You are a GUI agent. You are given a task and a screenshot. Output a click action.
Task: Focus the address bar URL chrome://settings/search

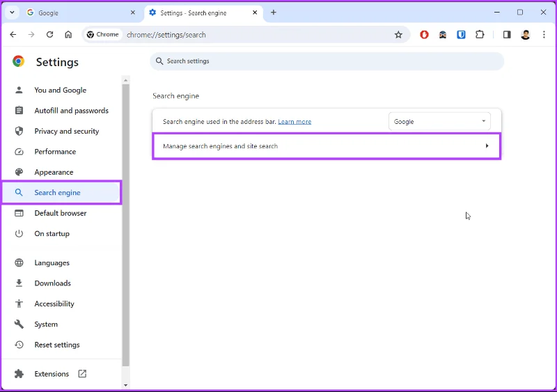click(166, 35)
